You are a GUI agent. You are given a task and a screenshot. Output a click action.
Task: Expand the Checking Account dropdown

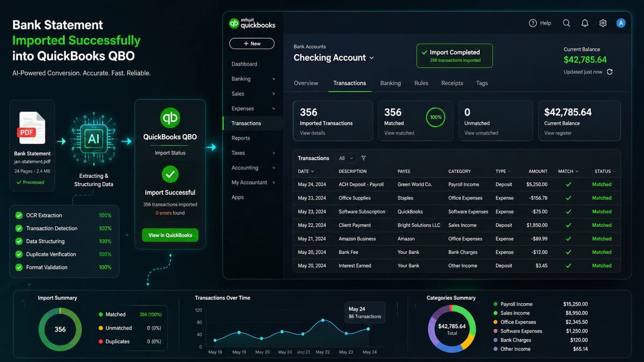(371, 58)
